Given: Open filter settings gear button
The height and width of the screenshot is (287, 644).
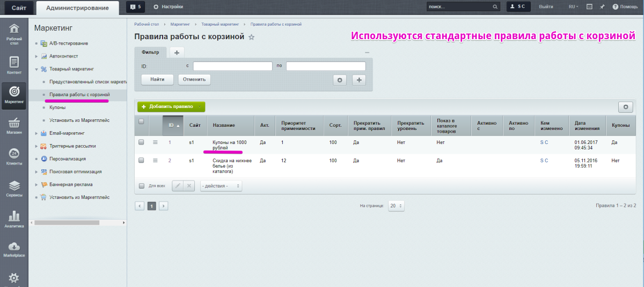Looking at the screenshot, I should 339,80.
